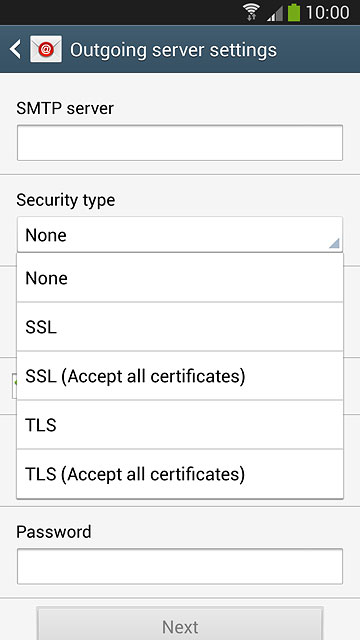Image resolution: width=360 pixels, height=640 pixels.
Task: Tap the Outgoing server settings title
Action: (173, 50)
